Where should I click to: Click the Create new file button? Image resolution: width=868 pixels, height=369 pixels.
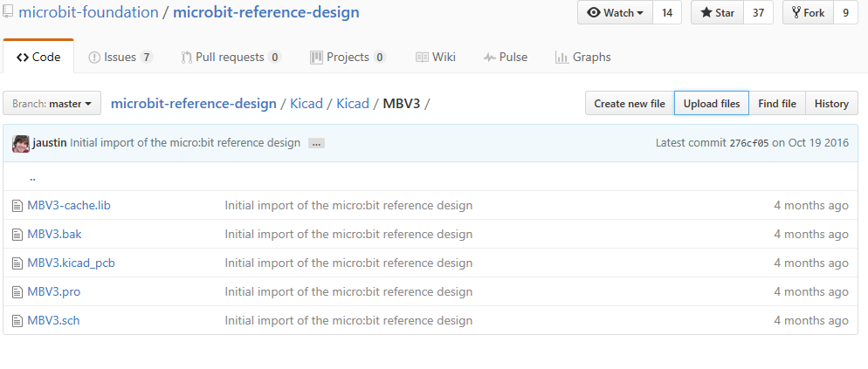(x=629, y=104)
